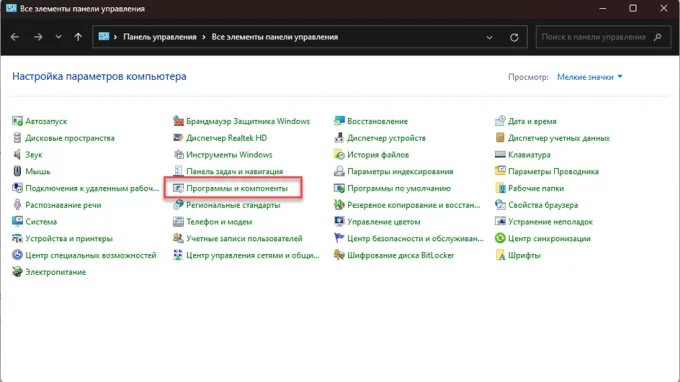Viewport: 680px width, 382px height.
Task: Expand the chevron before Панель управления
Action: pos(115,37)
